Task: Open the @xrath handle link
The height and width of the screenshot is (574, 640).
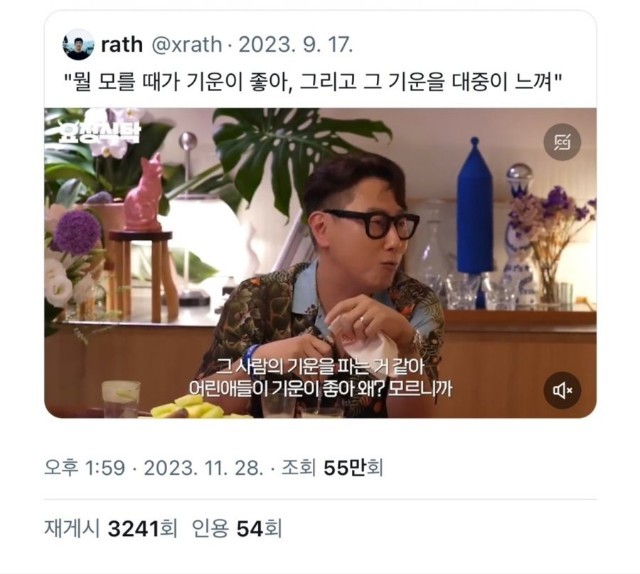Action: (x=187, y=44)
